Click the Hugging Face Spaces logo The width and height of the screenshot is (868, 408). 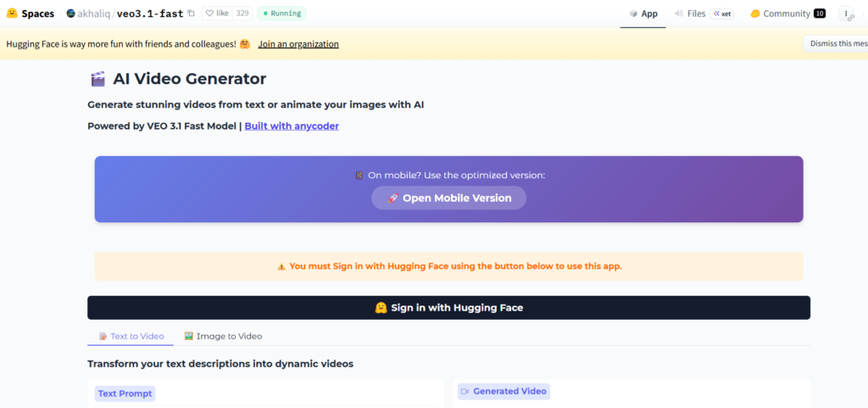pyautogui.click(x=12, y=14)
